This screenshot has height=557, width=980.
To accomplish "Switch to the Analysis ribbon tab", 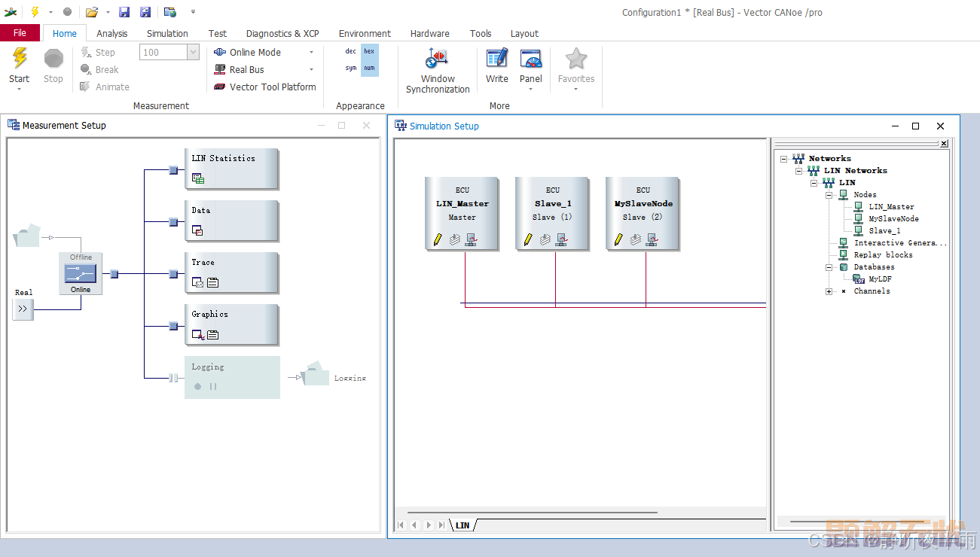I will 112,33.
